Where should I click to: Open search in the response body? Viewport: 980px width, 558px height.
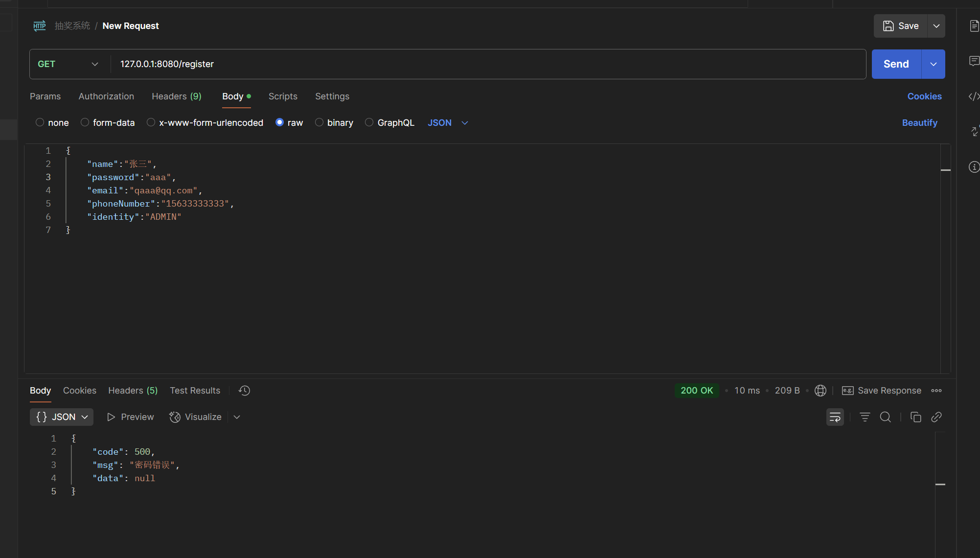coord(885,417)
